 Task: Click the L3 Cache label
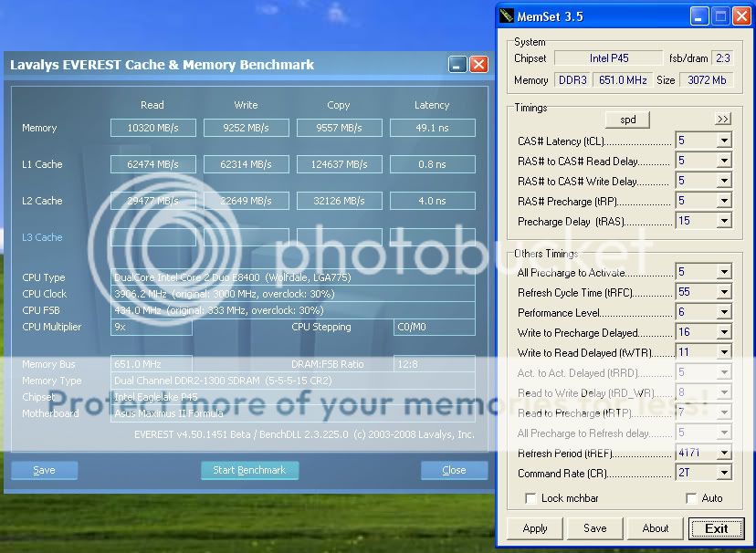tap(42, 237)
